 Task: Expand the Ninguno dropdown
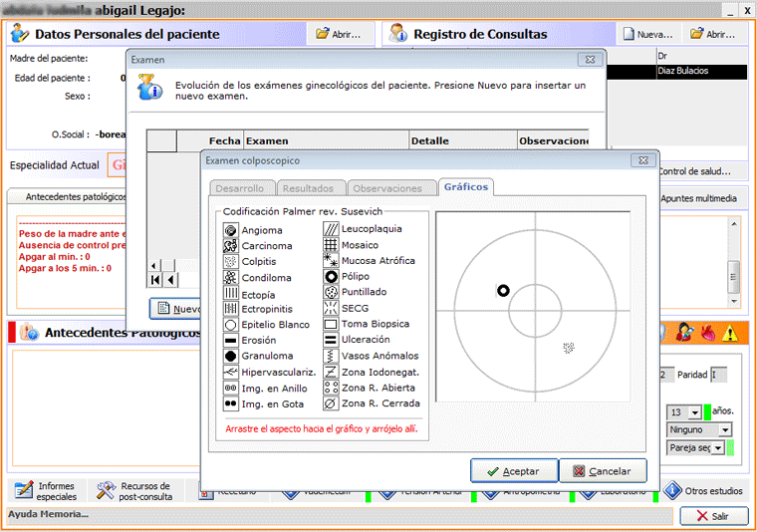point(724,430)
